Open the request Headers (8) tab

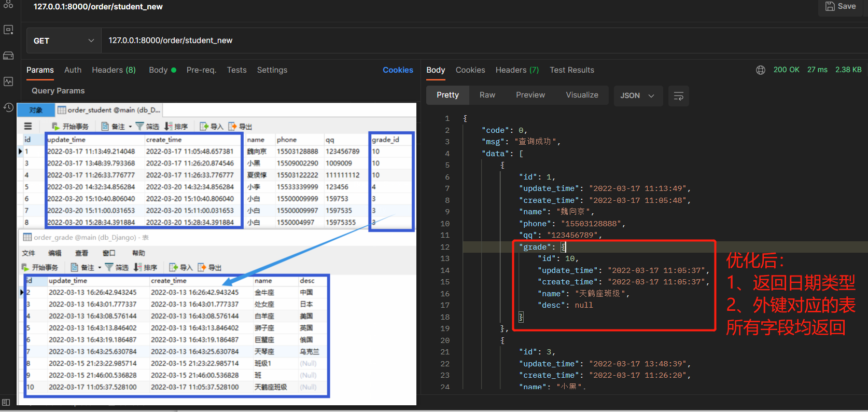[x=114, y=70]
